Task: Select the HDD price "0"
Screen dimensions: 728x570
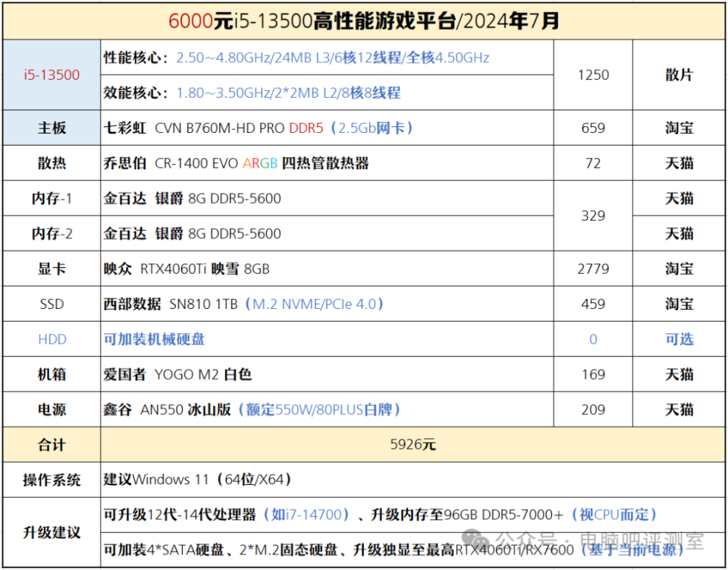Action: point(593,339)
